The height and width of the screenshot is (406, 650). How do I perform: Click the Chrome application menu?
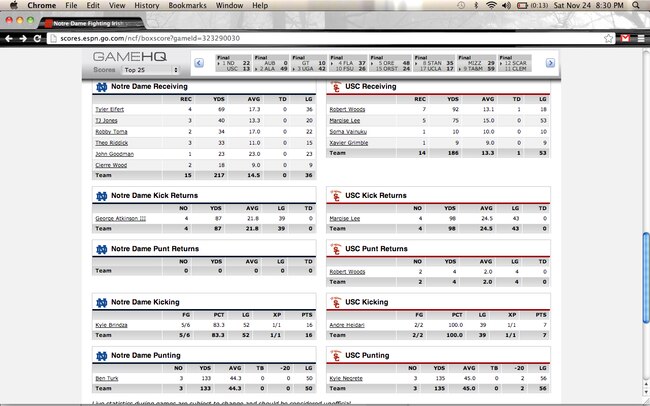[41, 5]
